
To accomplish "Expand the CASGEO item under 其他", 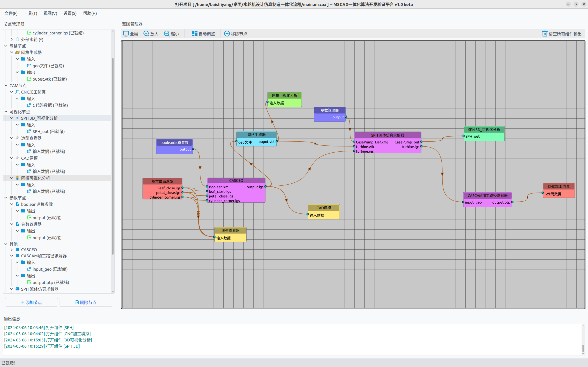I will click(x=11, y=250).
